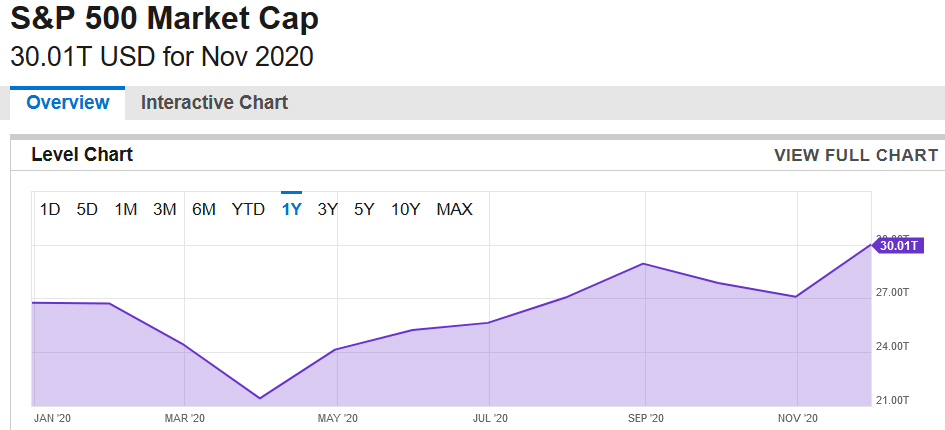
Task: Open the Interactive Chart tab
Action: pos(214,103)
